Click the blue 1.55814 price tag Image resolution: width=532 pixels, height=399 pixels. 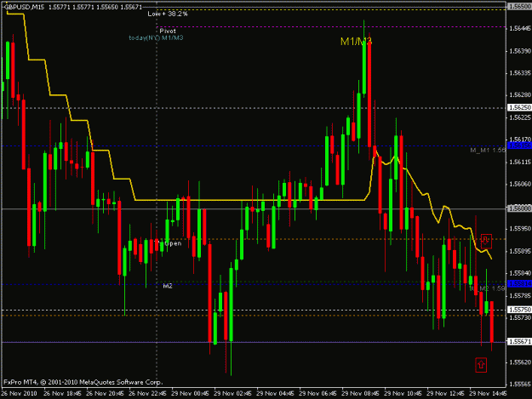pyautogui.click(x=519, y=284)
